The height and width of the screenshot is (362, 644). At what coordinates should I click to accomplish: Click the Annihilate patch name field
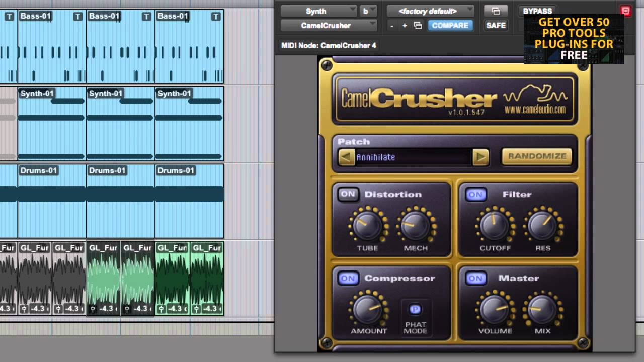tap(413, 157)
